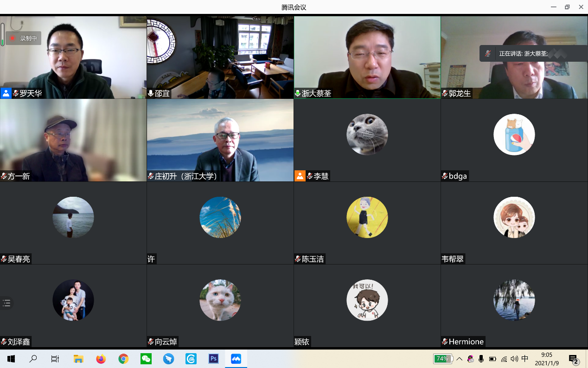Expand hidden system tray icons

(x=460, y=359)
